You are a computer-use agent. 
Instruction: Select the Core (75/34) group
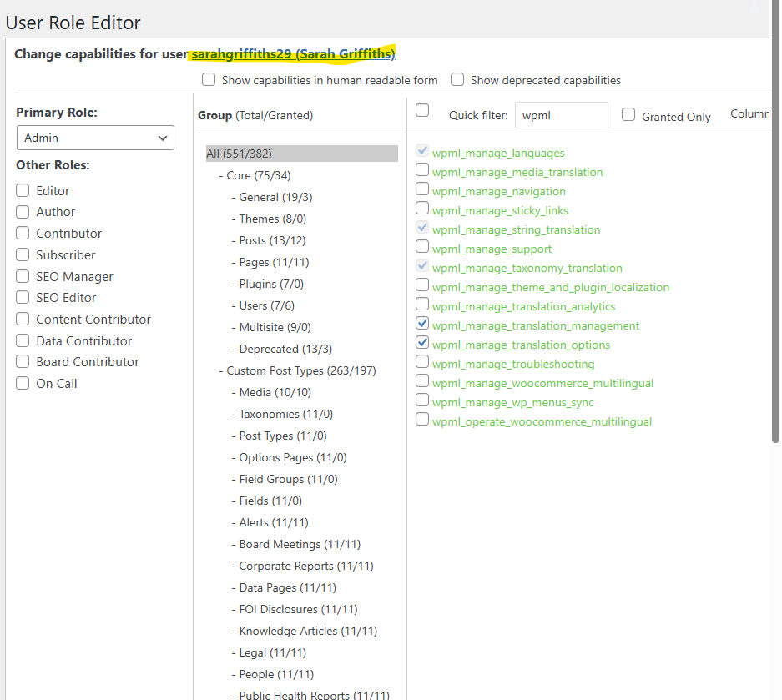pos(258,175)
